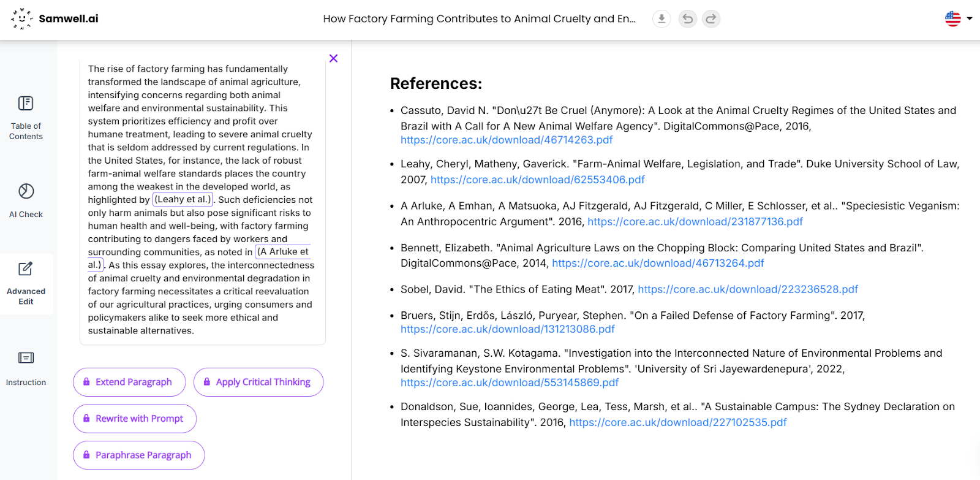Undo the last edit
980x480 pixels.
(688, 19)
